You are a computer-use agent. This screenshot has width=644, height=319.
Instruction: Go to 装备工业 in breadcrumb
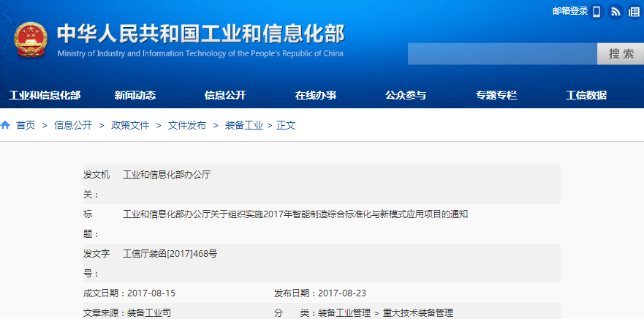pos(244,125)
